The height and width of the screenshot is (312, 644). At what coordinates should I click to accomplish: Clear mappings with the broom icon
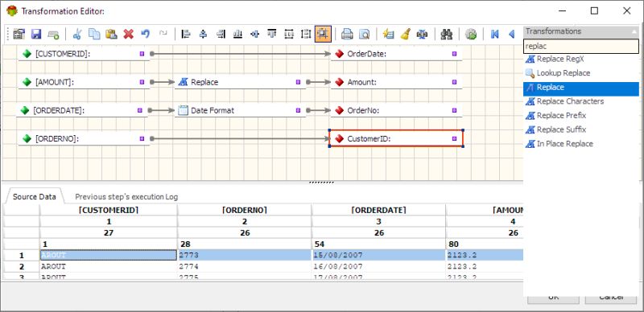coord(405,34)
